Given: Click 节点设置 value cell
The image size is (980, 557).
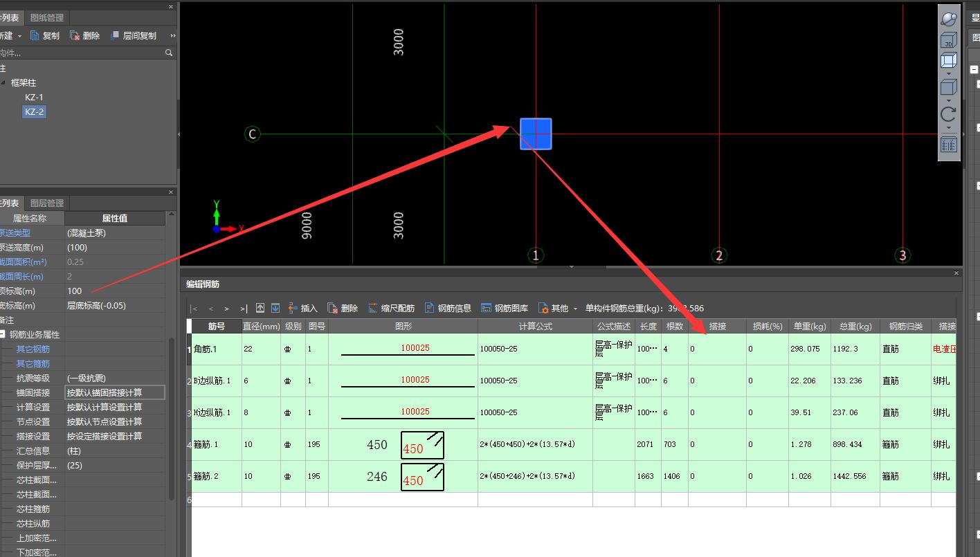Looking at the screenshot, I should (115, 421).
